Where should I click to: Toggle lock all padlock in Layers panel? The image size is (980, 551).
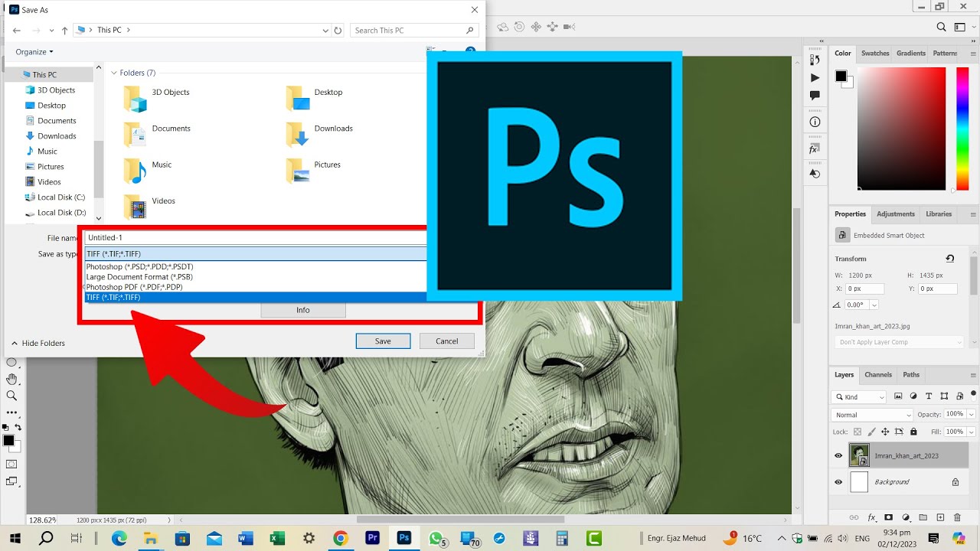pyautogui.click(x=913, y=432)
